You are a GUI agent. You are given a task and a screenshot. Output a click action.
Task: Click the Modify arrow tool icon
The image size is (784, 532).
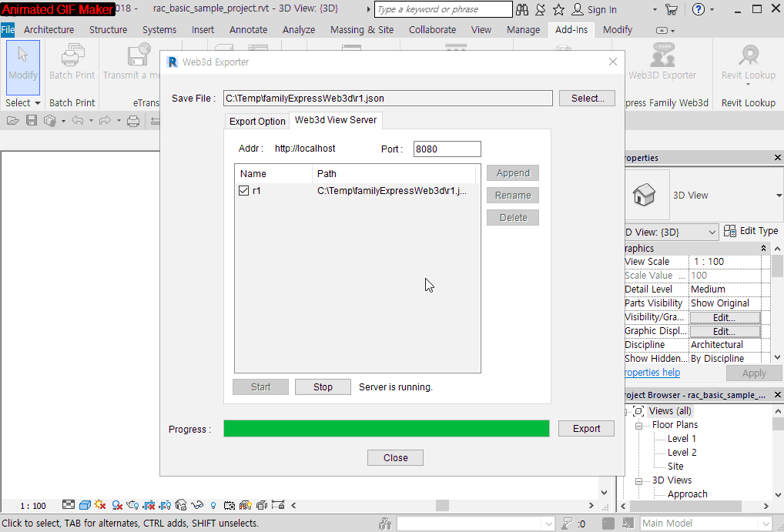pos(22,54)
